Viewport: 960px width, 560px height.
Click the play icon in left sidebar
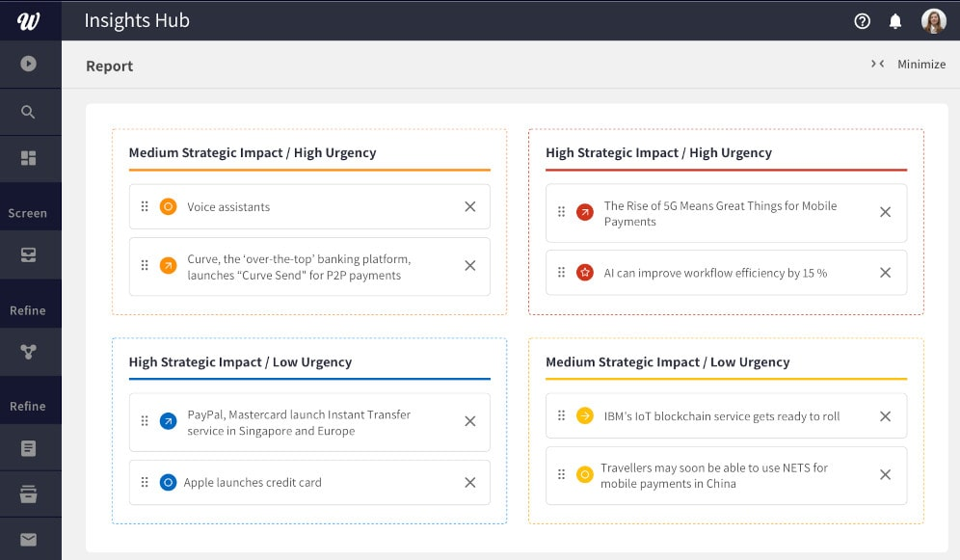click(28, 64)
